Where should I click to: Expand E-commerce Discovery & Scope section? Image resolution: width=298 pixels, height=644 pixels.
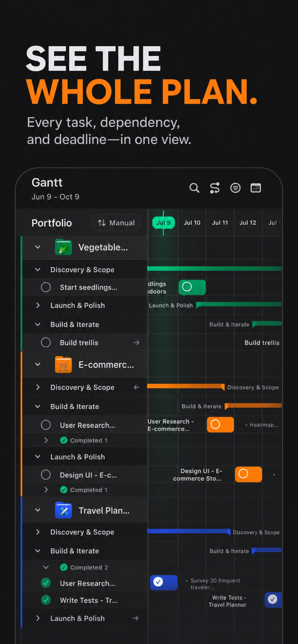click(38, 387)
